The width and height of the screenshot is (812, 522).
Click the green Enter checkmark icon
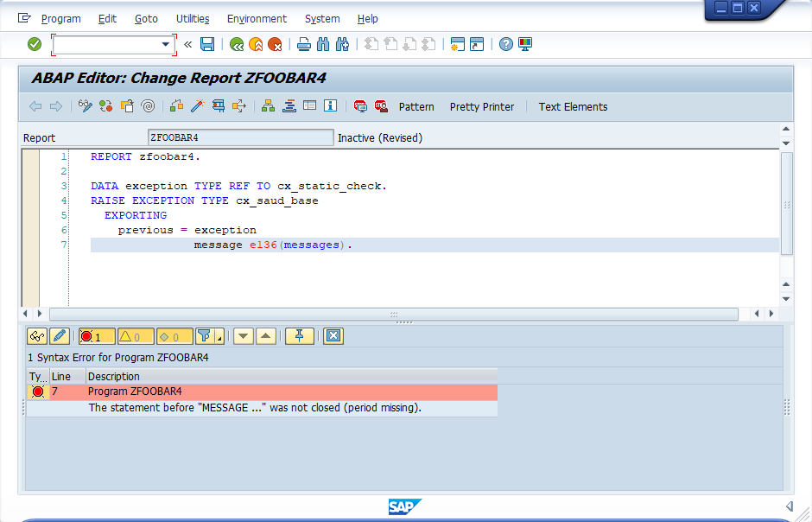click(x=35, y=45)
